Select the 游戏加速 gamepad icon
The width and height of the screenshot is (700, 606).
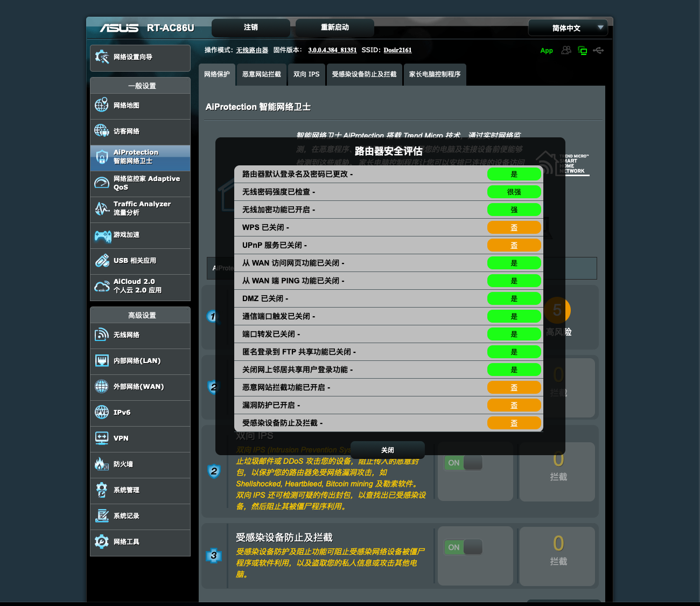(102, 235)
